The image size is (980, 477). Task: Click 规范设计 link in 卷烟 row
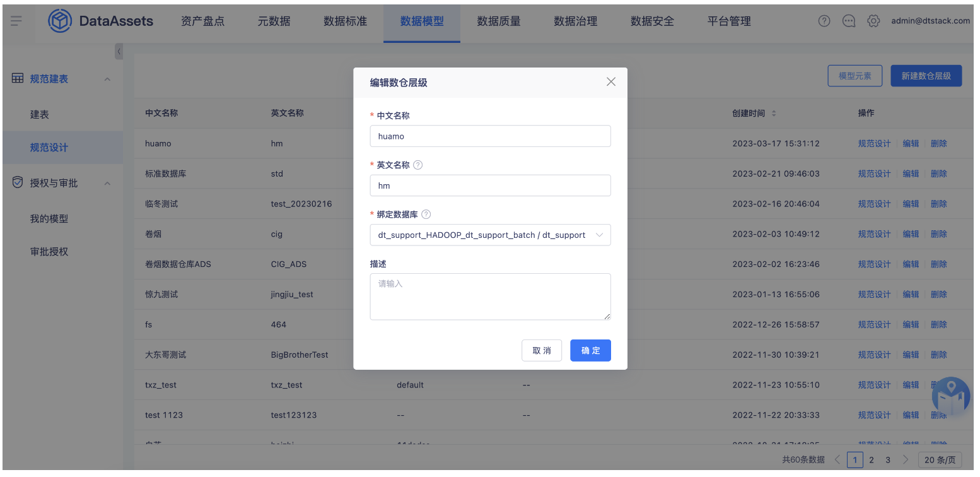click(x=874, y=234)
